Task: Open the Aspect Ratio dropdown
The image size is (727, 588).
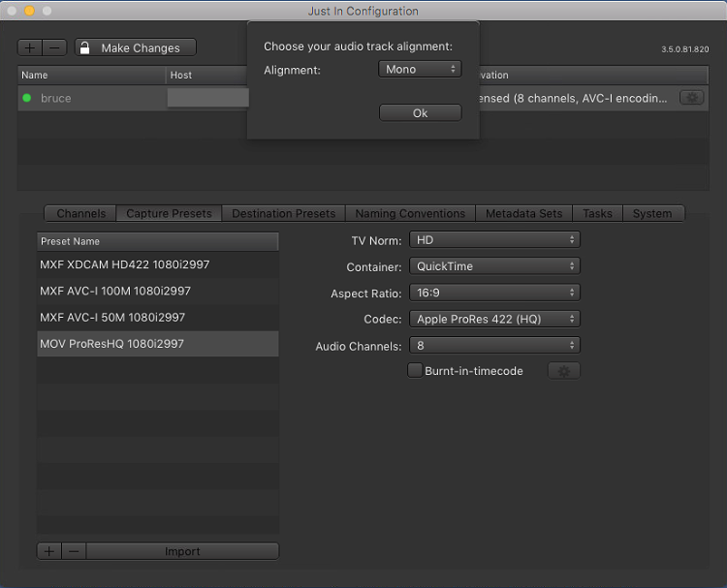Action: tap(494, 293)
